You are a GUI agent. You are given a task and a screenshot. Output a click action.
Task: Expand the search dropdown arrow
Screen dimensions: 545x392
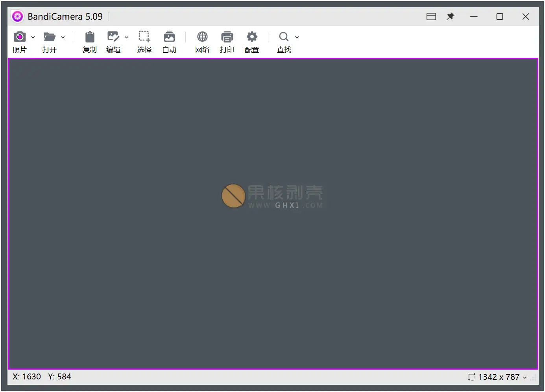[x=297, y=37]
